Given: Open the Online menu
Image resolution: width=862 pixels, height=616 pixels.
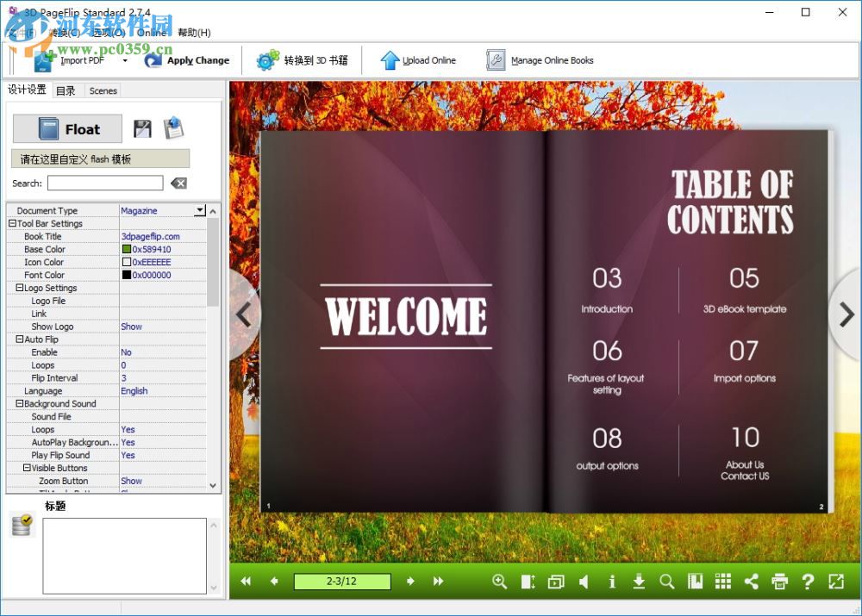Looking at the screenshot, I should (151, 33).
